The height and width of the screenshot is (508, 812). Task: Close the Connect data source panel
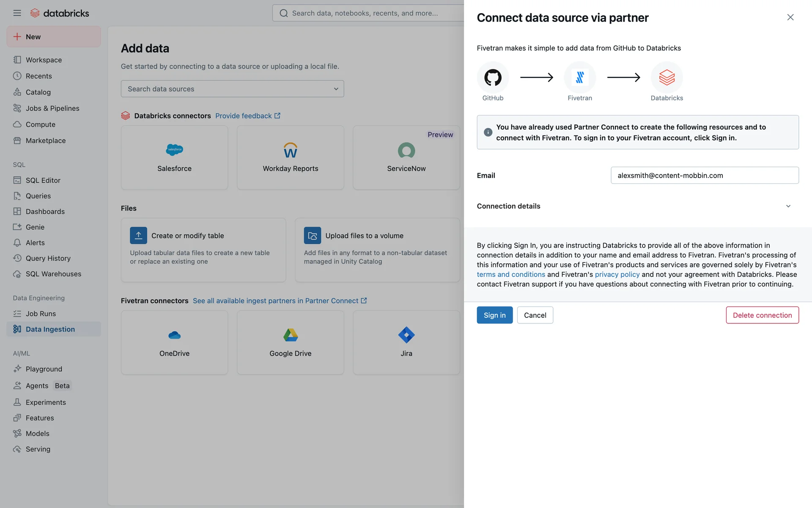790,17
